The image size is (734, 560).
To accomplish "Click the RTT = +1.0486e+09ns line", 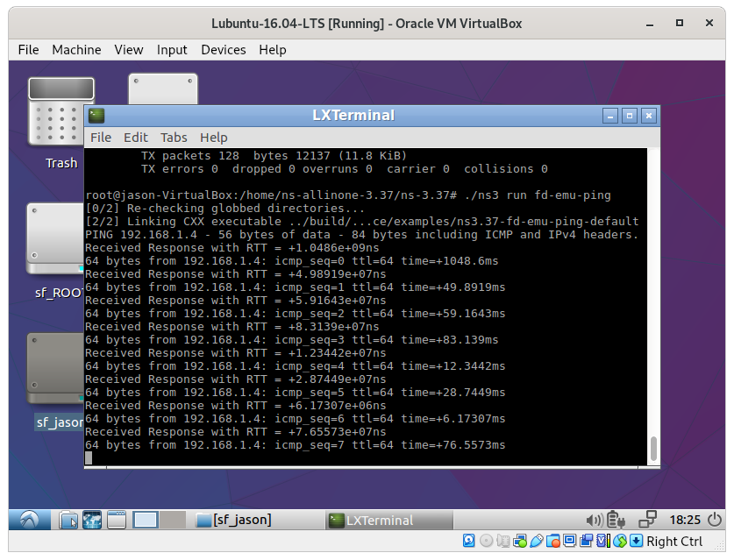I will [x=232, y=247].
